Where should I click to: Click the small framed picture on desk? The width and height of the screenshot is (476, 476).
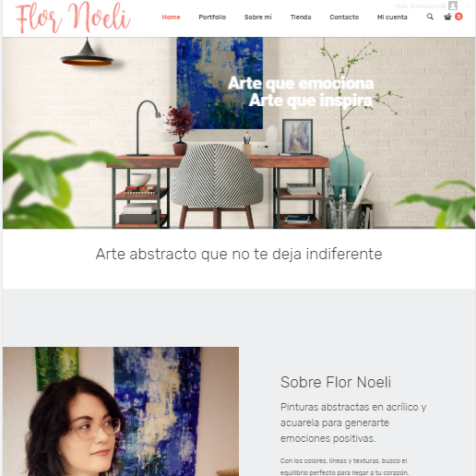297,137
